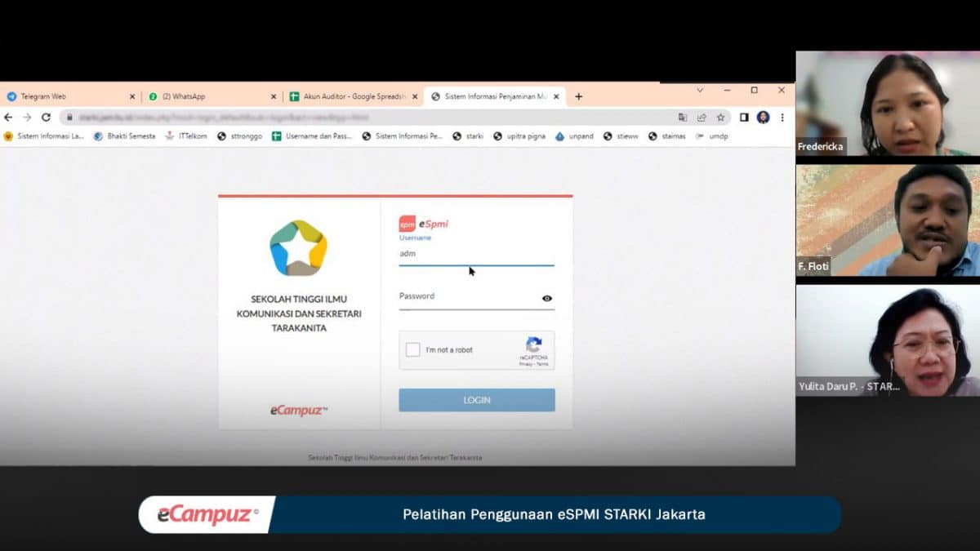Click the site security lock icon
The image size is (980, 551).
69,118
